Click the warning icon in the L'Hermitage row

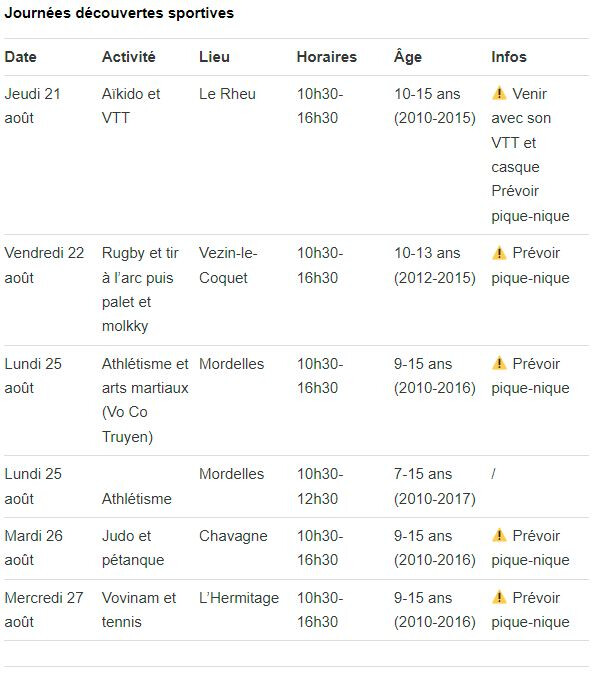coord(499,598)
